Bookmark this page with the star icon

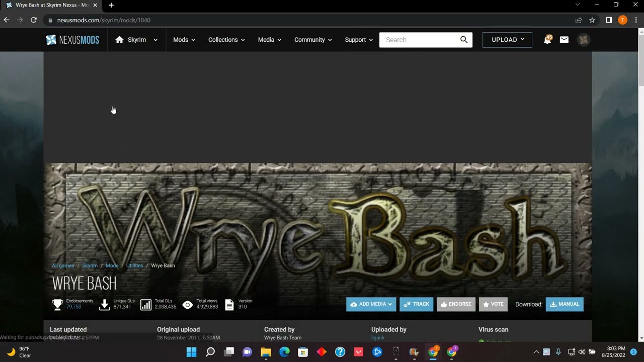(592, 20)
